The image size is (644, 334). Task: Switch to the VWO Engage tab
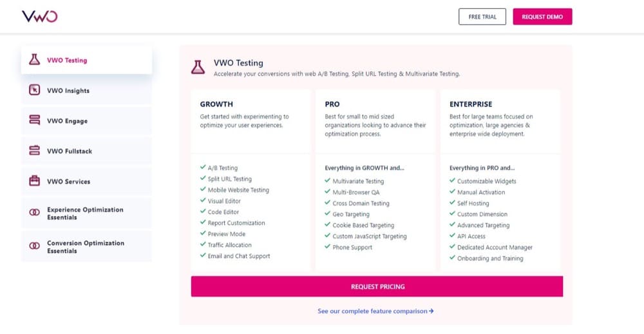pyautogui.click(x=67, y=121)
